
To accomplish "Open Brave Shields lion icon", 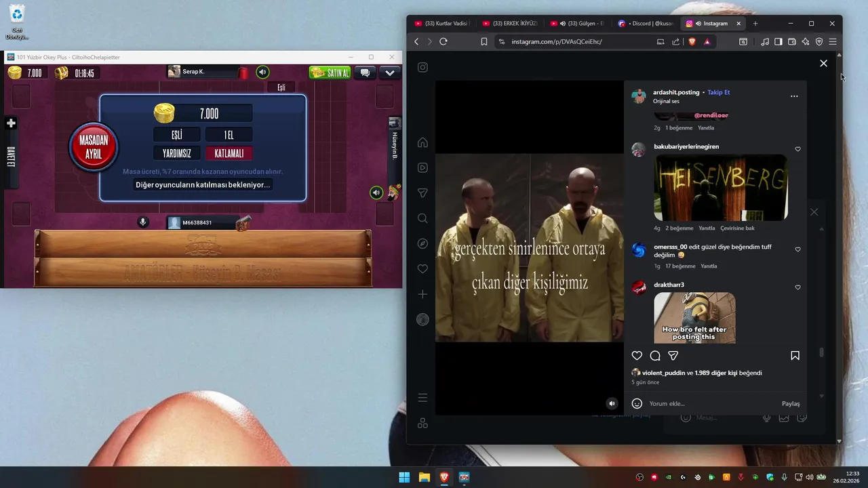I will click(x=692, y=41).
